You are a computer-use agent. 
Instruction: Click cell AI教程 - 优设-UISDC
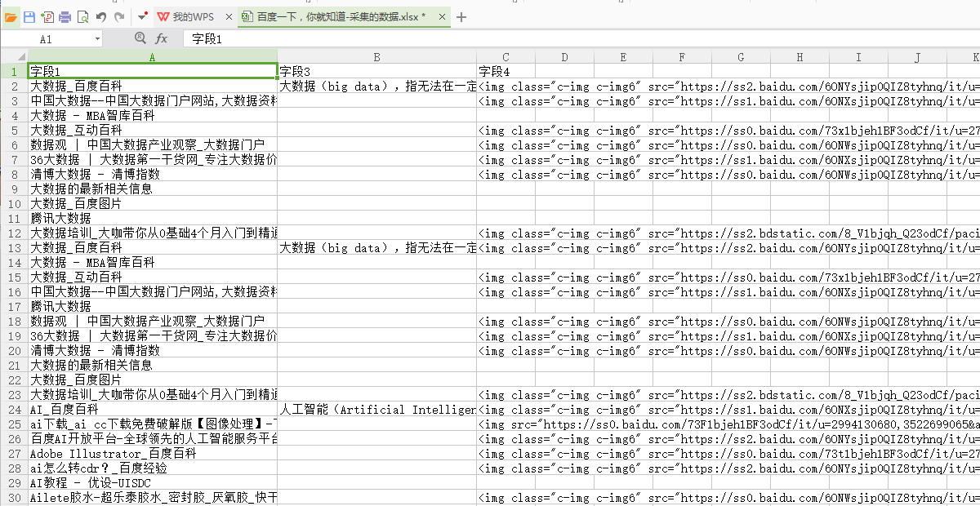[x=153, y=482]
